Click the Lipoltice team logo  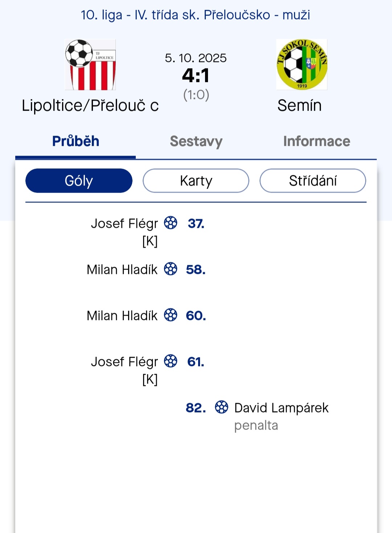(x=90, y=65)
